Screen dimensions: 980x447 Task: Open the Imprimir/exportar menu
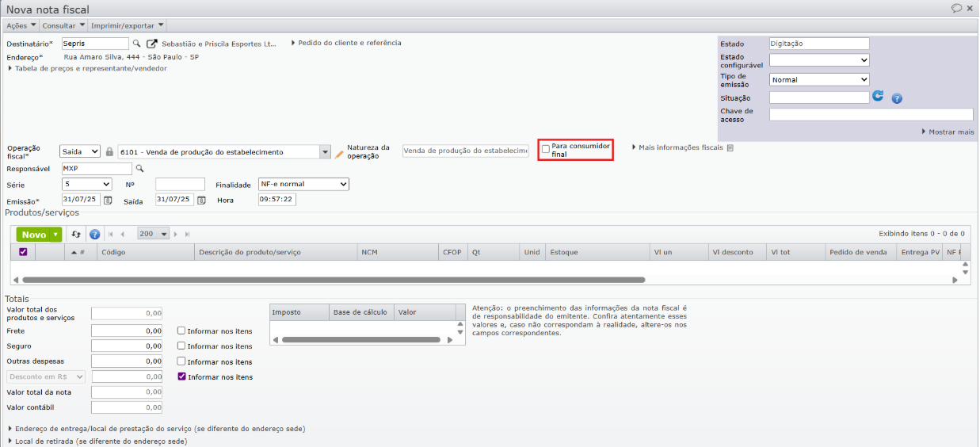128,25
